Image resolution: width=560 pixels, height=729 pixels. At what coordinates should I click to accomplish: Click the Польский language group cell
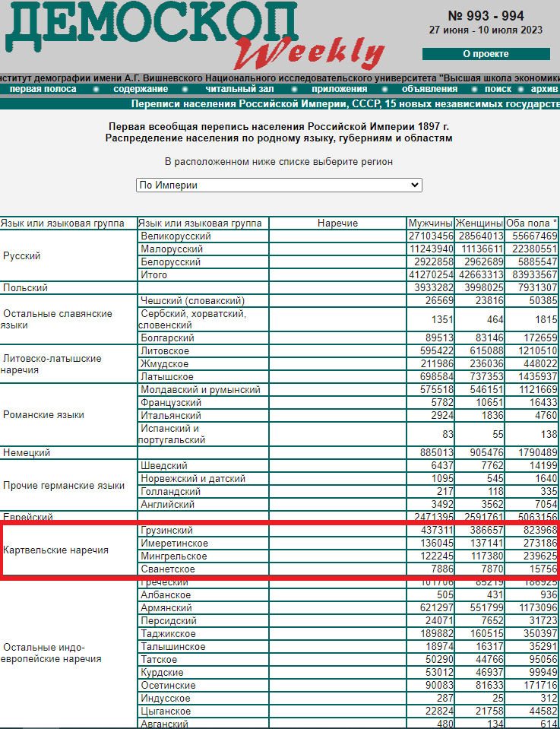[x=68, y=288]
